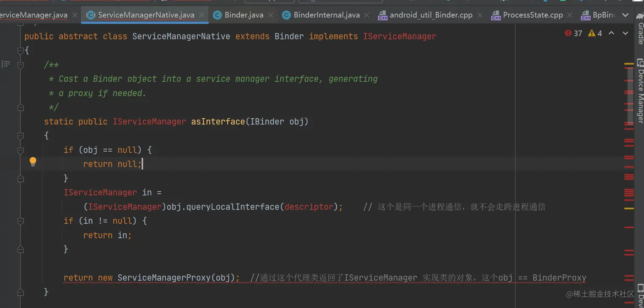This screenshot has height=308, width=644.
Task: Go to next highlighted error with down arrow
Action: click(x=625, y=33)
